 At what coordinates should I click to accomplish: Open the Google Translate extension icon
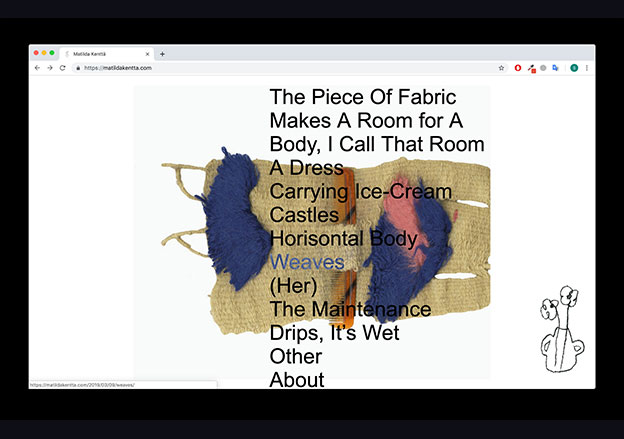[555, 68]
